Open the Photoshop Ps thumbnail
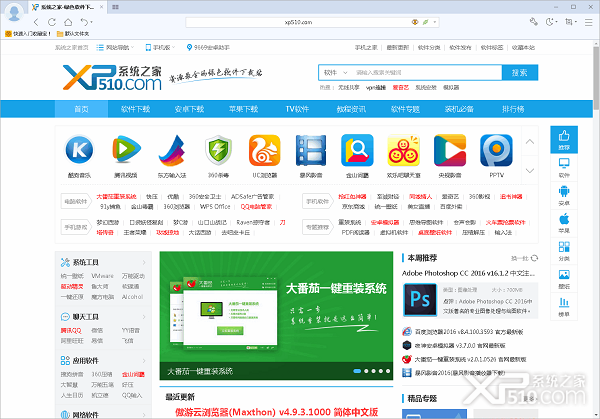Screen dimensions: 600x419 pos(420,300)
